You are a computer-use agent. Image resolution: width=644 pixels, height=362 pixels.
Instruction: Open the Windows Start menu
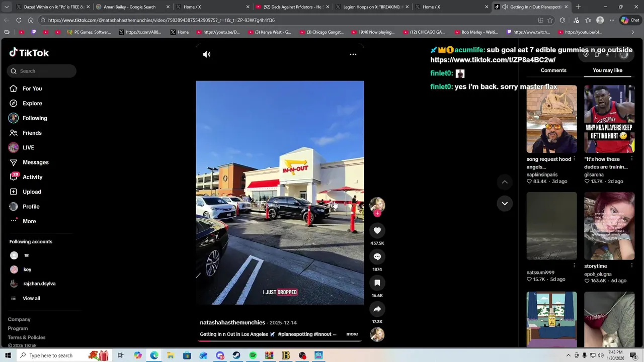8,355
